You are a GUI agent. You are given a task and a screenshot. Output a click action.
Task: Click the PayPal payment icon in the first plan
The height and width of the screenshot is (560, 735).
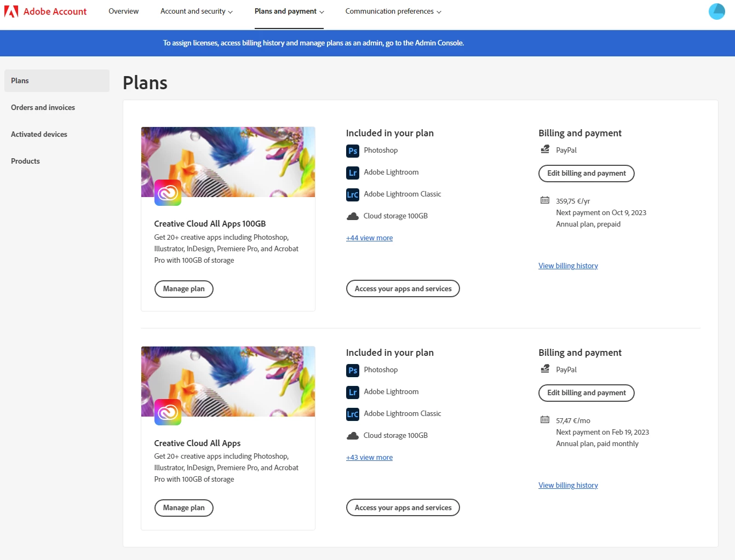(x=545, y=149)
